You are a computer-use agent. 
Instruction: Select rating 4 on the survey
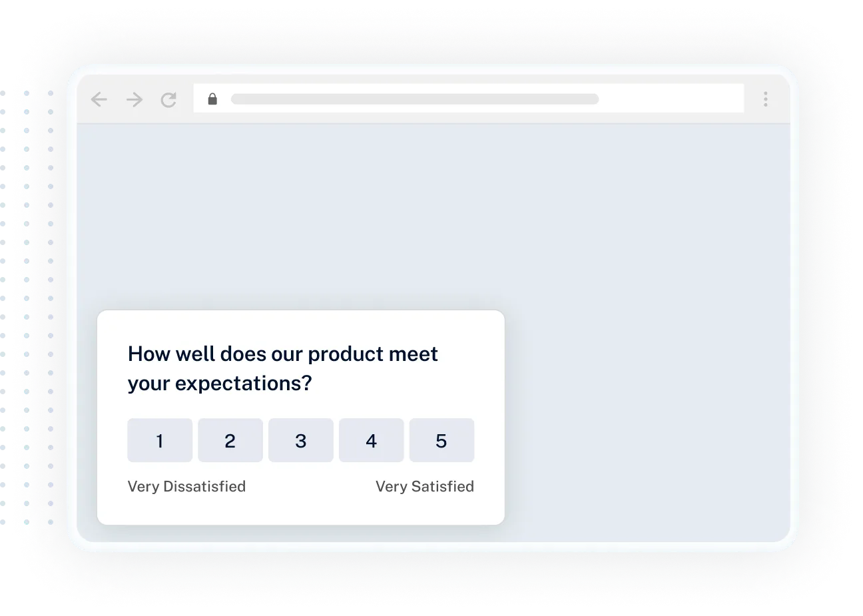[x=372, y=440]
